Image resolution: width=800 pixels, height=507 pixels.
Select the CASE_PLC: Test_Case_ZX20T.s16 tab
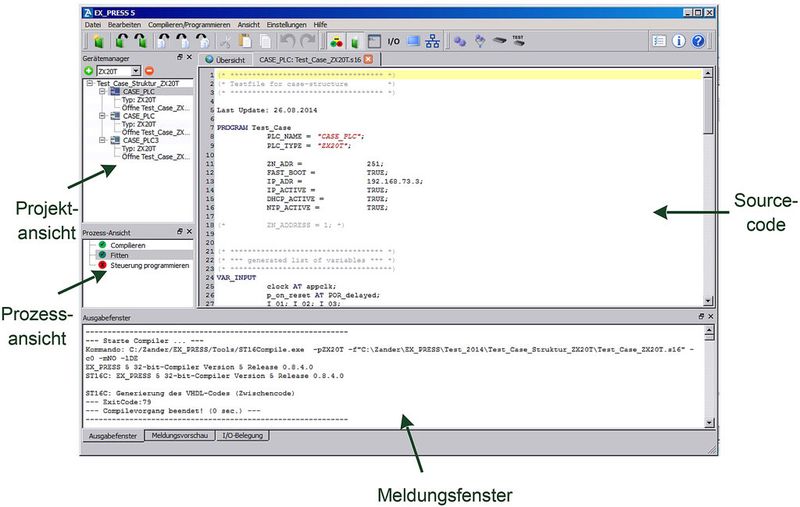coord(310,60)
